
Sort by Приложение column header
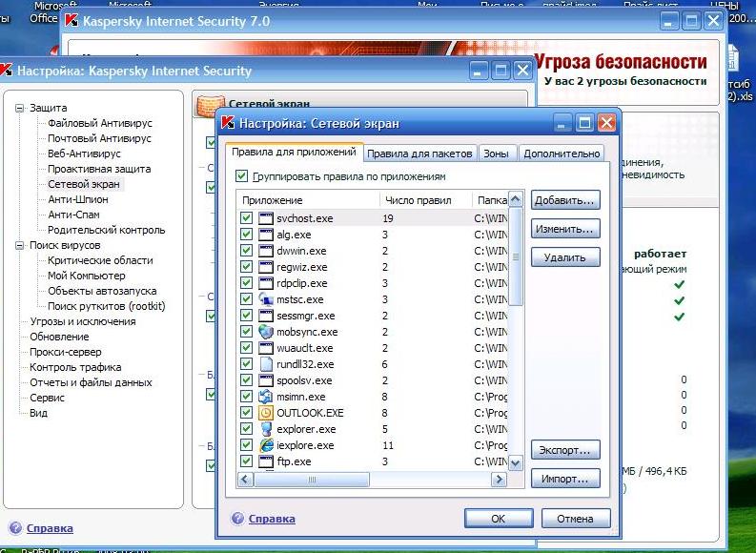click(x=308, y=200)
